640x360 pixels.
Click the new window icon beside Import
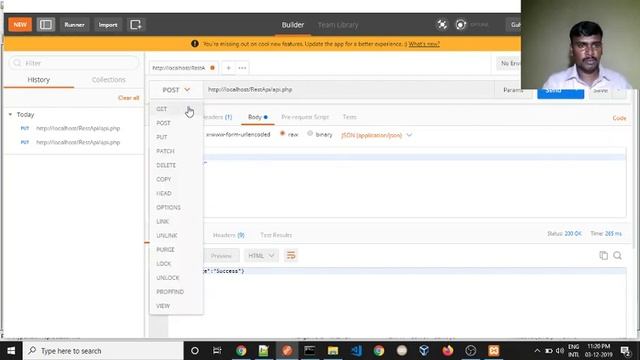[x=136, y=25]
